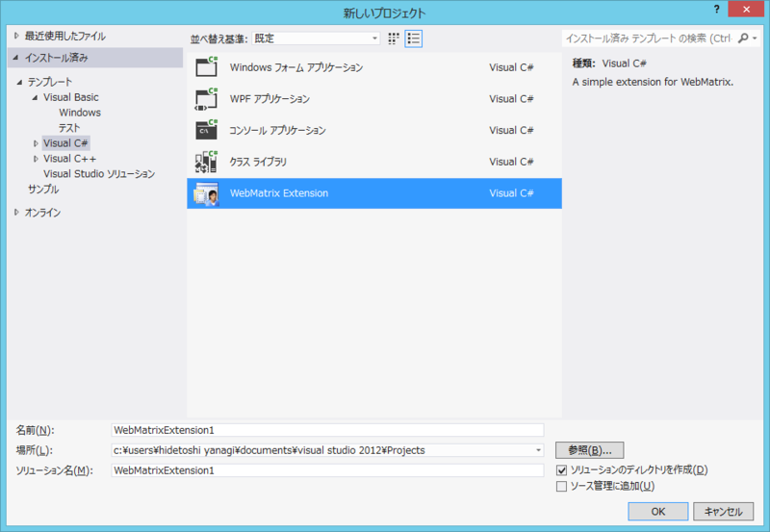Viewport: 770px width, 532px height.
Task: Click the WebMatrix Extension template icon
Action: (x=206, y=193)
